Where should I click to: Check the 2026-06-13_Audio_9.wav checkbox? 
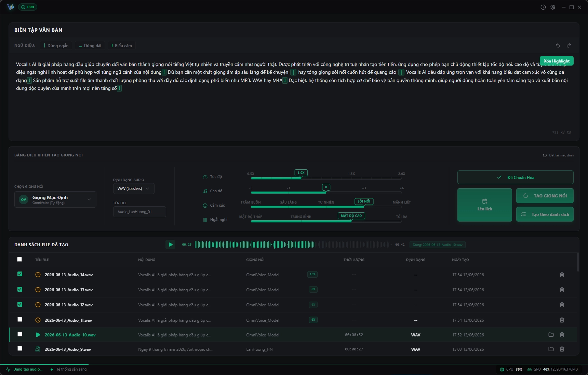20,348
